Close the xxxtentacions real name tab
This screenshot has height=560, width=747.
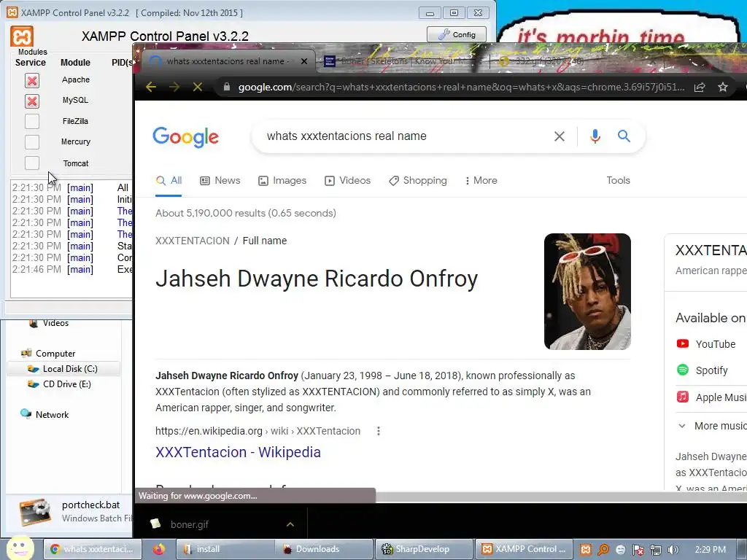pos(304,61)
